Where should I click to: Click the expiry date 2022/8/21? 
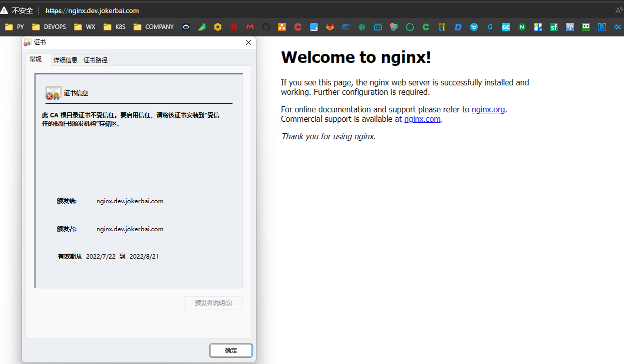[144, 257]
